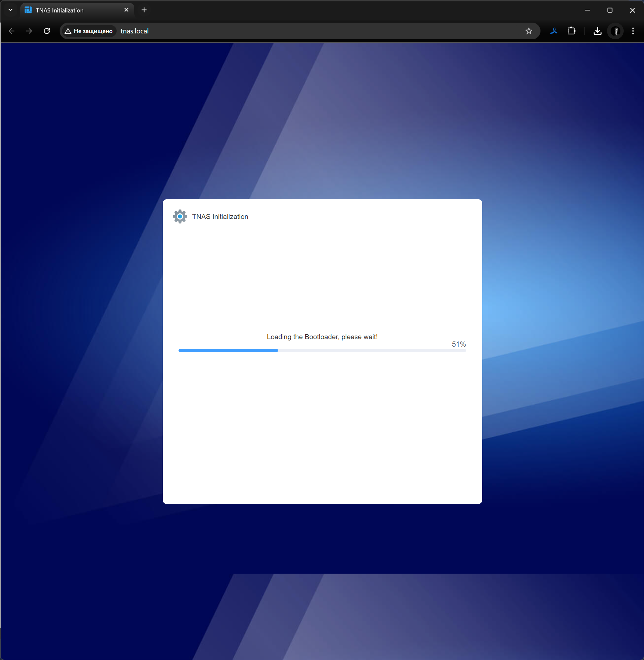Open the browser Extensions puzzle icon
Screen dimensions: 644x660
pos(571,31)
